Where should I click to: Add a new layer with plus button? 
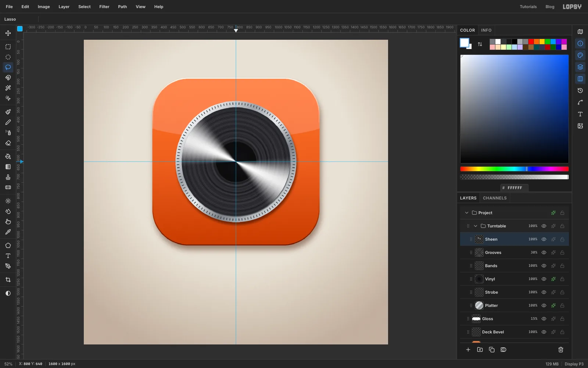point(468,350)
